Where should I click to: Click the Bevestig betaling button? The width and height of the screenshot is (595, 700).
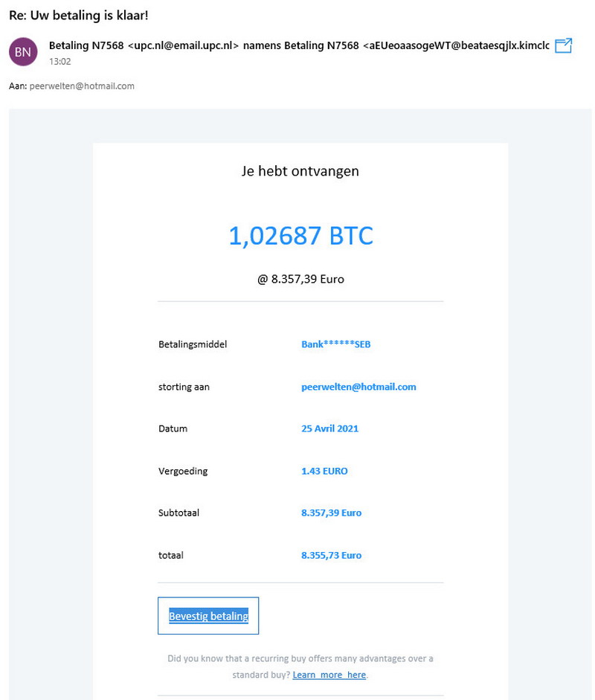click(x=208, y=616)
